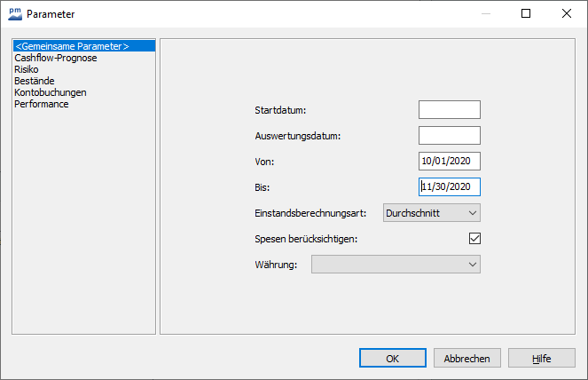Select Cashflow-Prognose in the category list
The image size is (588, 380).
coord(55,58)
